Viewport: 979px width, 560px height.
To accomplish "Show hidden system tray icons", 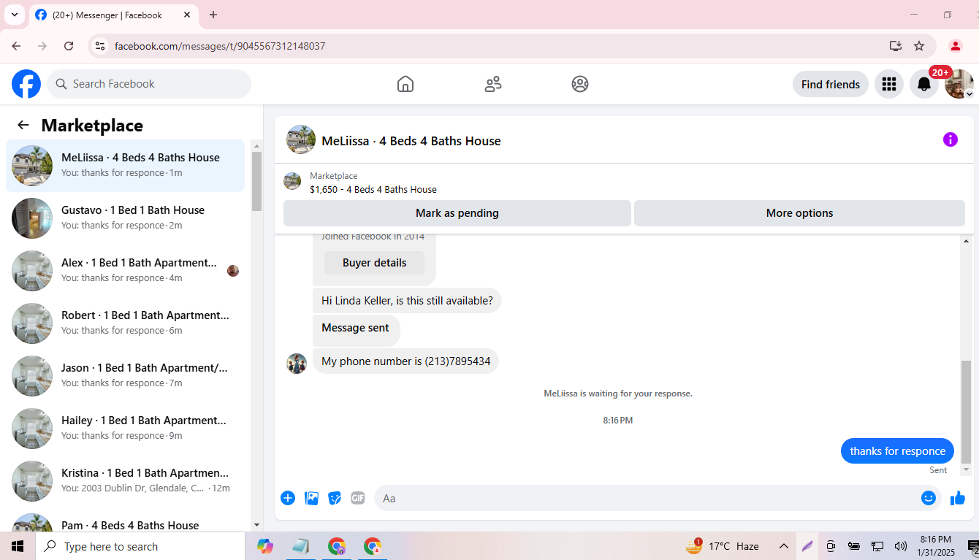I will pyautogui.click(x=784, y=546).
